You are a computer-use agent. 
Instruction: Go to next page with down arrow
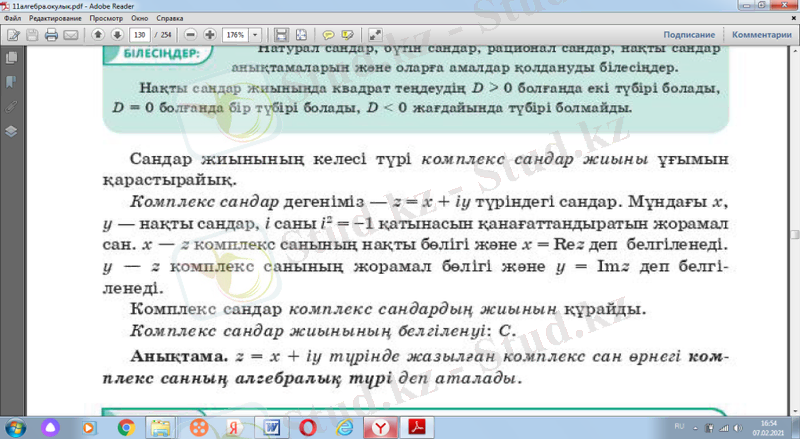115,34
